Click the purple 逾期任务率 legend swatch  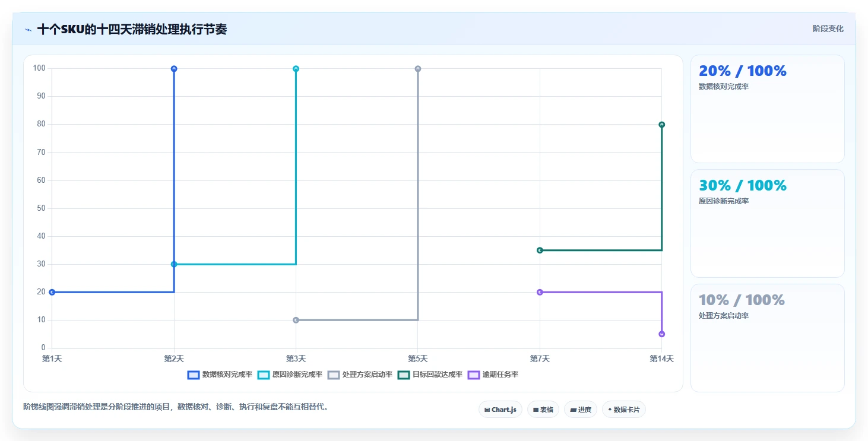point(473,375)
